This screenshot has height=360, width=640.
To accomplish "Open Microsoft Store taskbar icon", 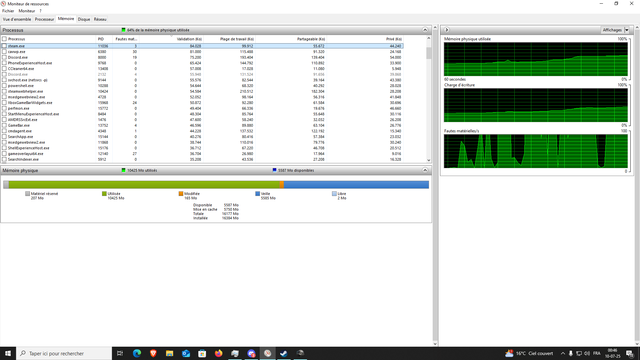I will pos(202,353).
